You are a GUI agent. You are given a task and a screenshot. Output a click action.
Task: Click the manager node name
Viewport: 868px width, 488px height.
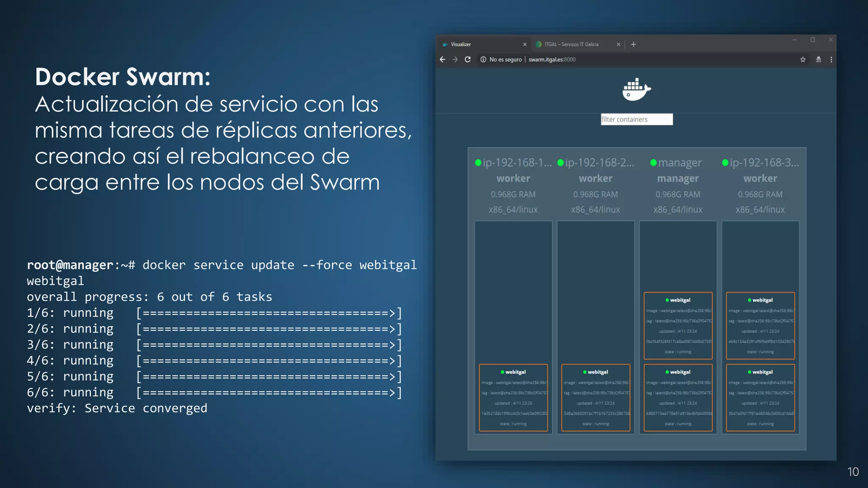[680, 163]
